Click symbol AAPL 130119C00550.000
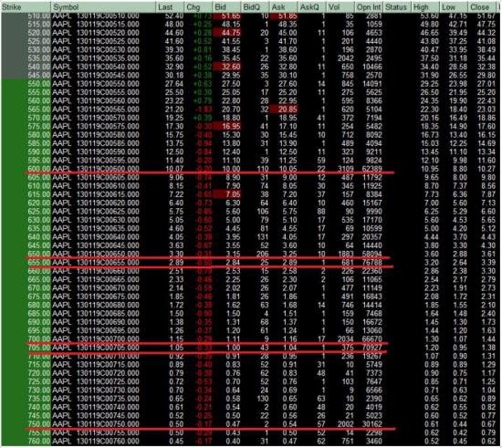This screenshot has height=448, width=502. point(96,84)
